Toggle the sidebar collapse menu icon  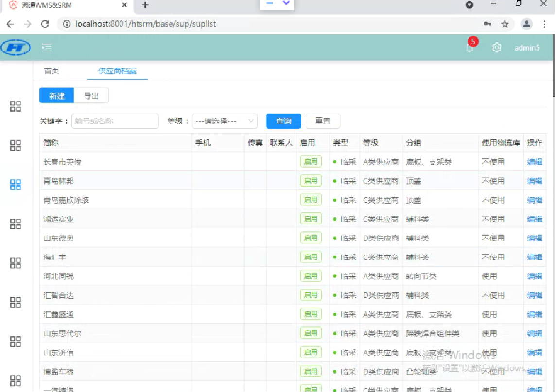pyautogui.click(x=47, y=48)
